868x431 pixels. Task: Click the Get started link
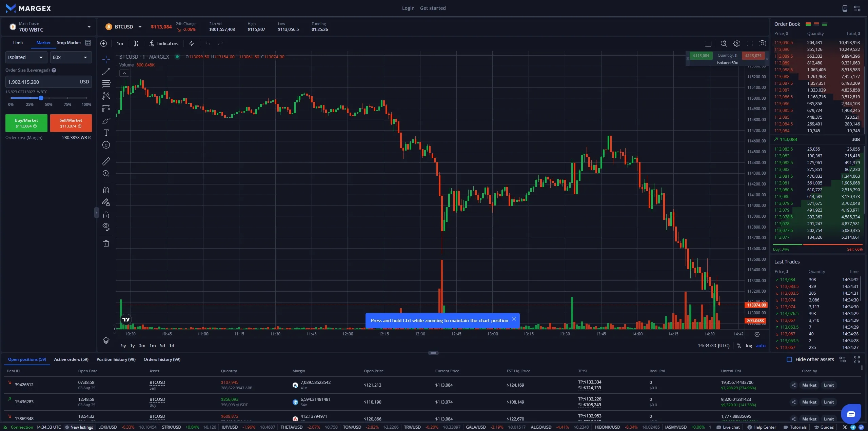tap(433, 8)
